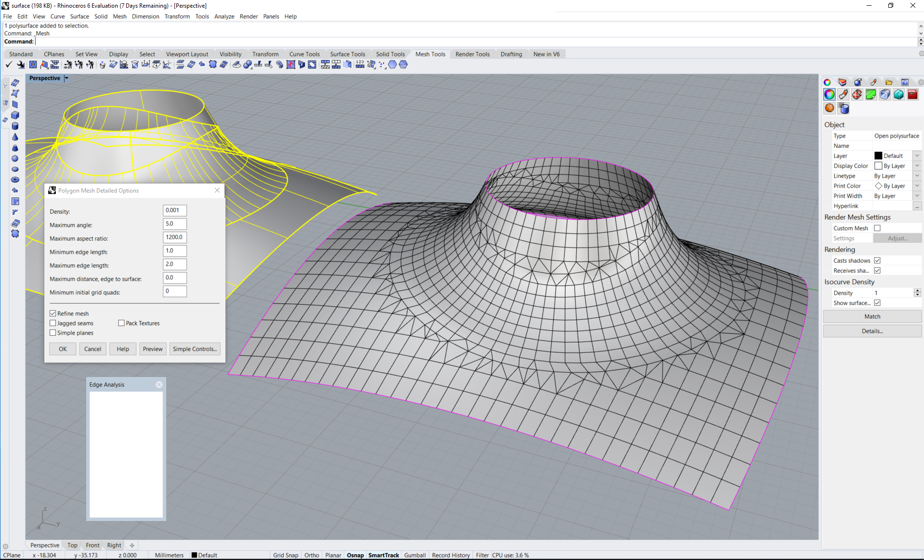Open the Analyze menu
Viewport: 924px width, 560px height.
pyautogui.click(x=224, y=16)
